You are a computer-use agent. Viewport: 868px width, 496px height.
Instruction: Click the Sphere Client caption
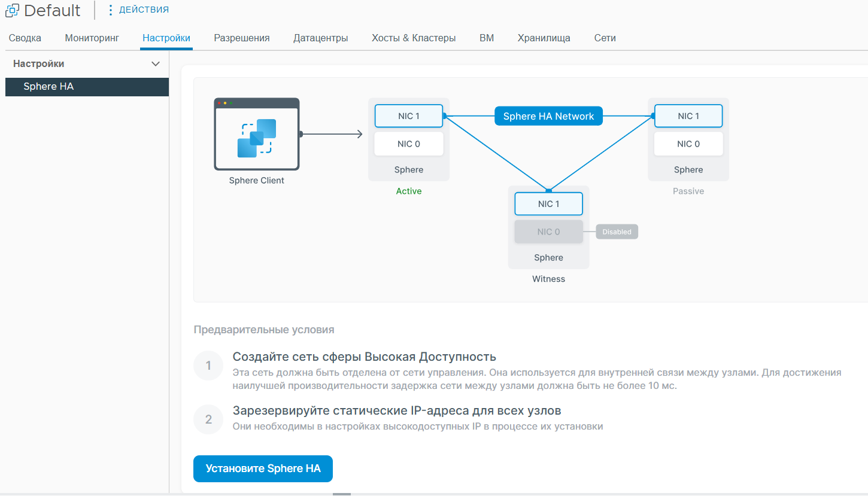pyautogui.click(x=257, y=181)
